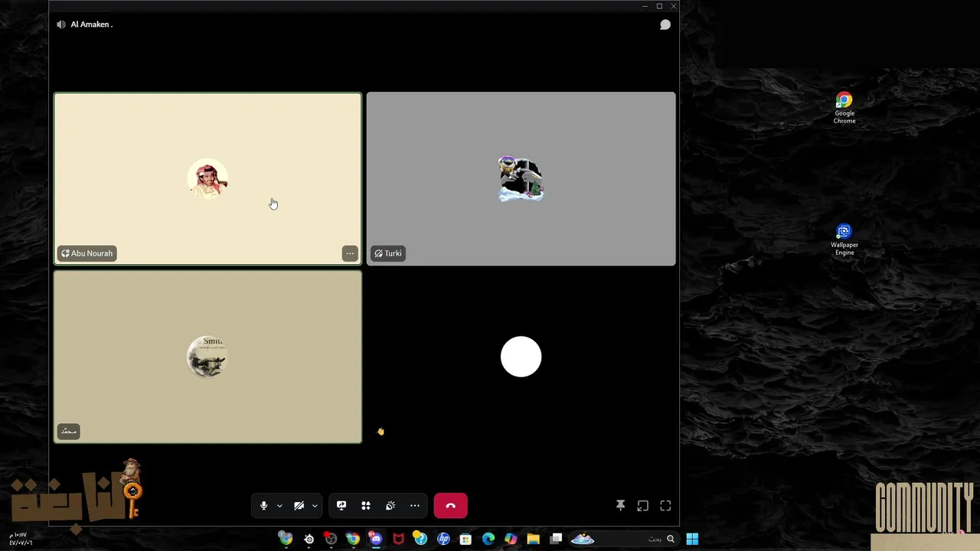Screen dimensions: 980x551
Task: Open the Windows Start menu
Action: coord(692,539)
